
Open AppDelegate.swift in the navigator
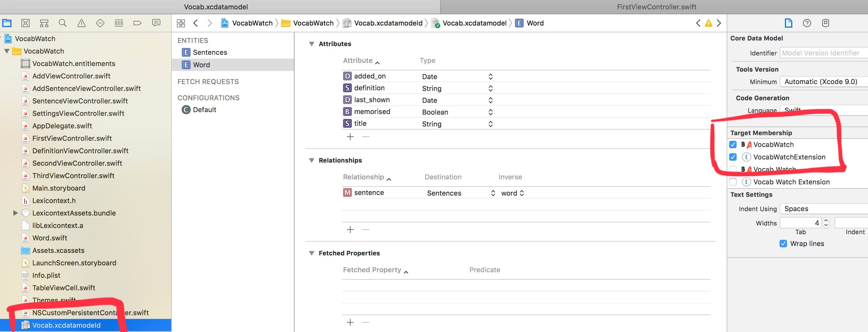click(62, 126)
